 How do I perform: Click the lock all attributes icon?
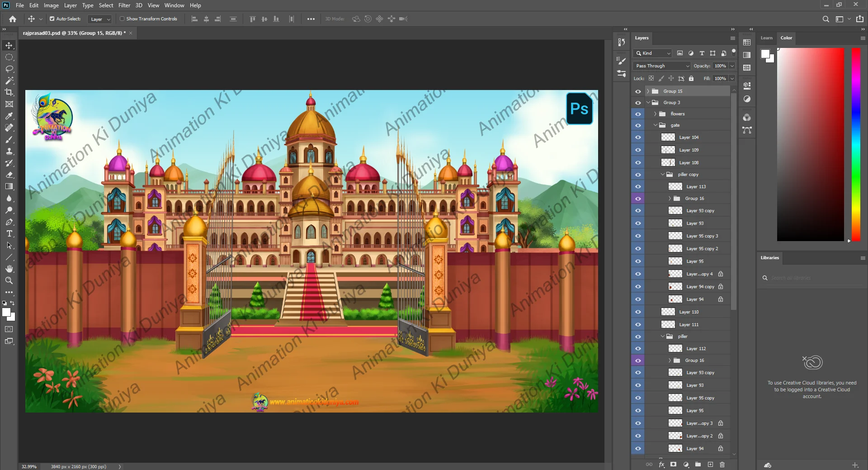(x=691, y=79)
